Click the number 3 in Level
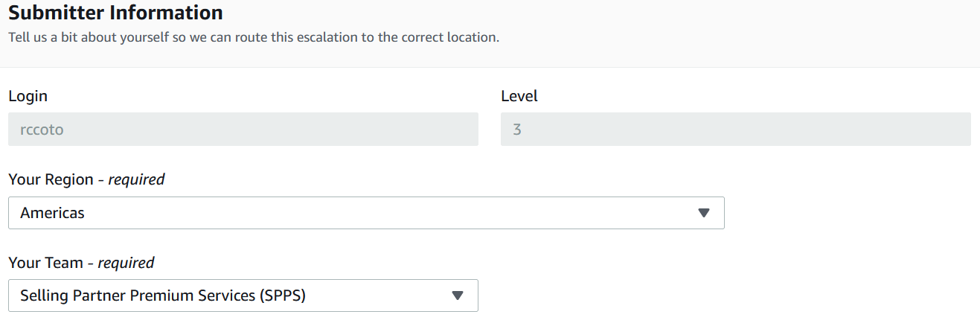The width and height of the screenshot is (980, 329). tap(517, 130)
